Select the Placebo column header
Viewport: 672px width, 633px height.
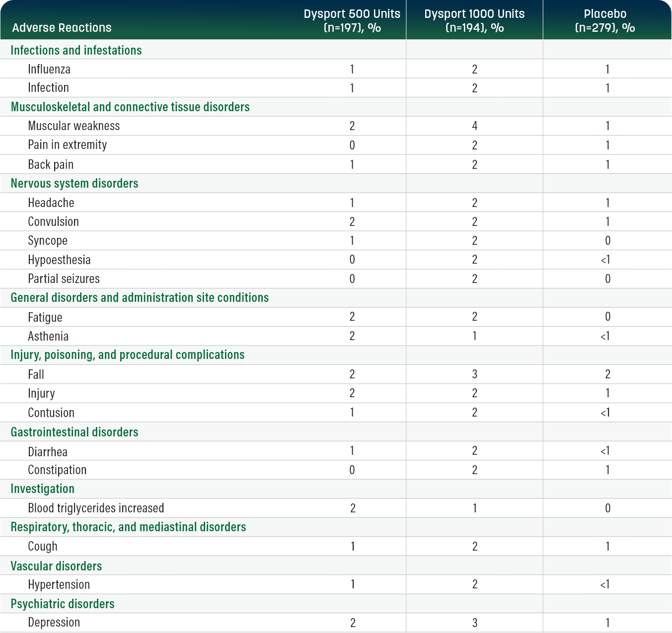[x=606, y=20]
